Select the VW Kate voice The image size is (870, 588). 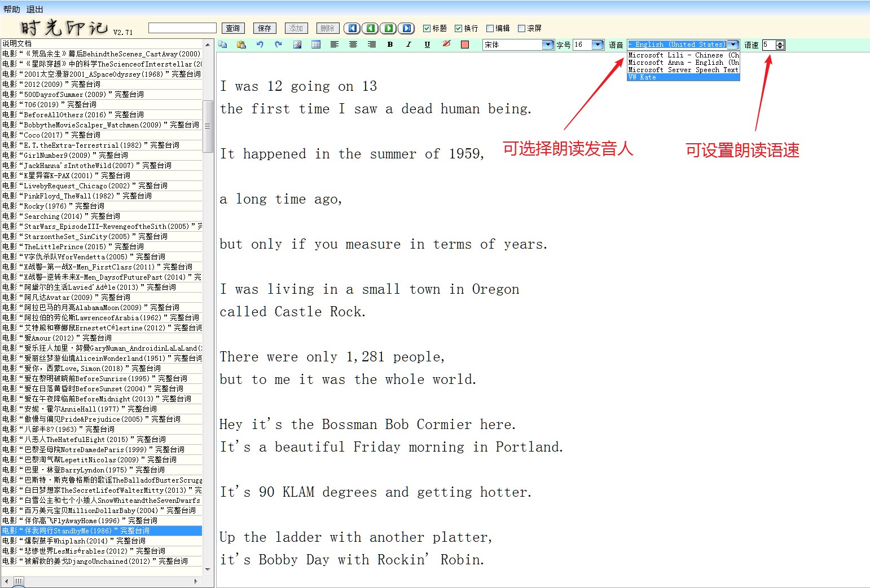(x=683, y=77)
